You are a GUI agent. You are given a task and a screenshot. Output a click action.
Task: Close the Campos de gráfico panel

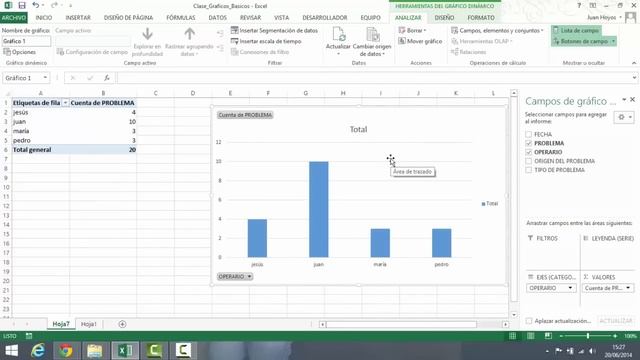[x=632, y=100]
